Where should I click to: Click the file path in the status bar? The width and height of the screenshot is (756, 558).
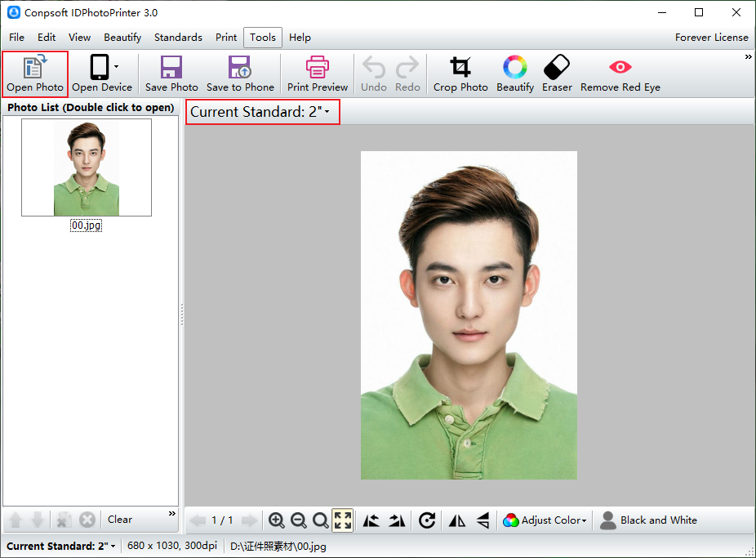point(278,546)
